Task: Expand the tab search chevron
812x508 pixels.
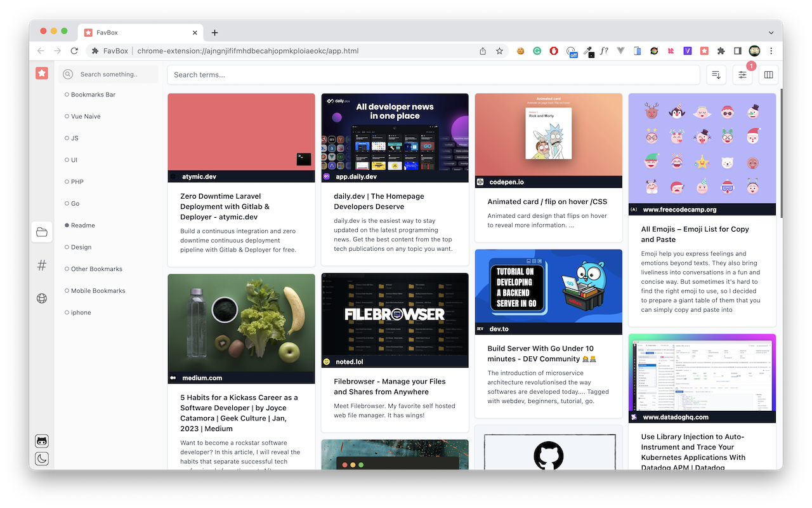Action: 771,32
